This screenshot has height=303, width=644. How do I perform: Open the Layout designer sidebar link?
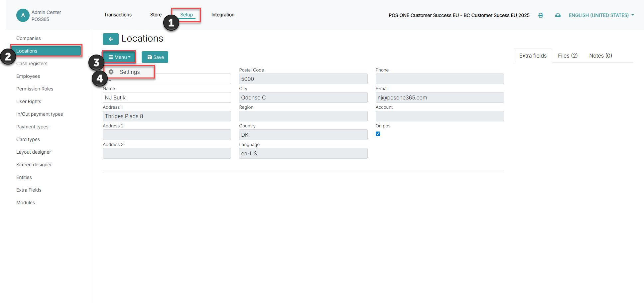click(34, 152)
